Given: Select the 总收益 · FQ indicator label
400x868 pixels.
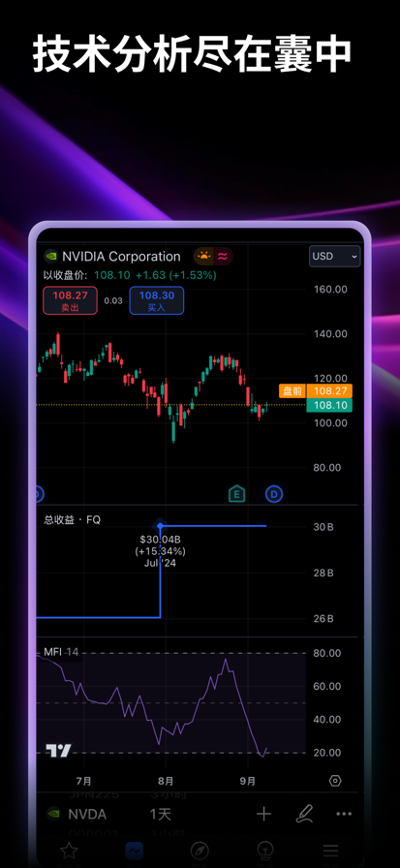Looking at the screenshot, I should 73,520.
